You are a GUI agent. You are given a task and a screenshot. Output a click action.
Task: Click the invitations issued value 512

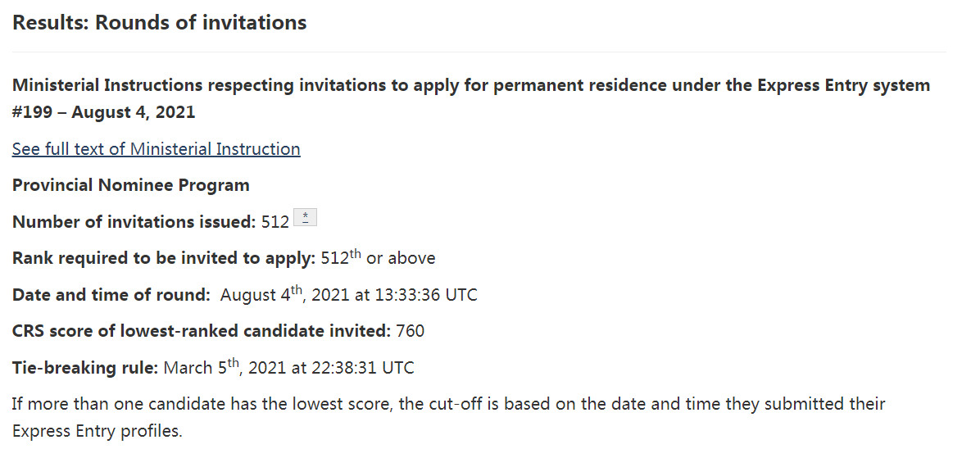275,222
